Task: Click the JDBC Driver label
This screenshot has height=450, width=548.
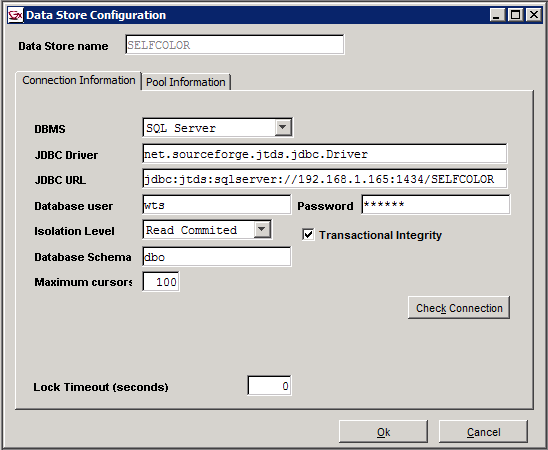Action: 66,155
